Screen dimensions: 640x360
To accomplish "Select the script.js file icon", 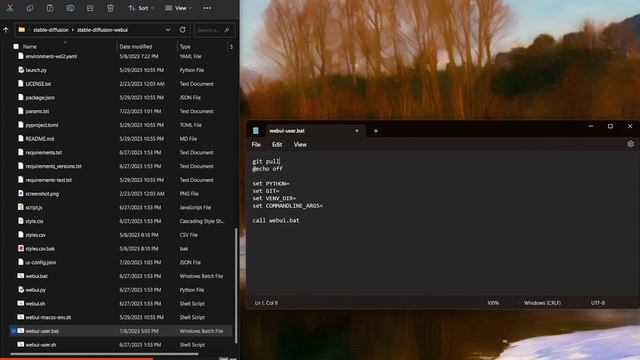I will (21, 207).
